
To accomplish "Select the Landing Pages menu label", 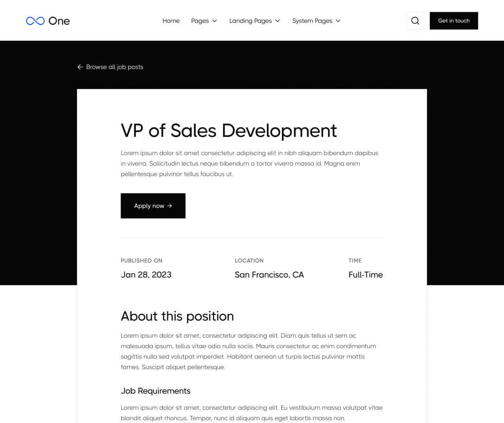I will click(x=250, y=21).
